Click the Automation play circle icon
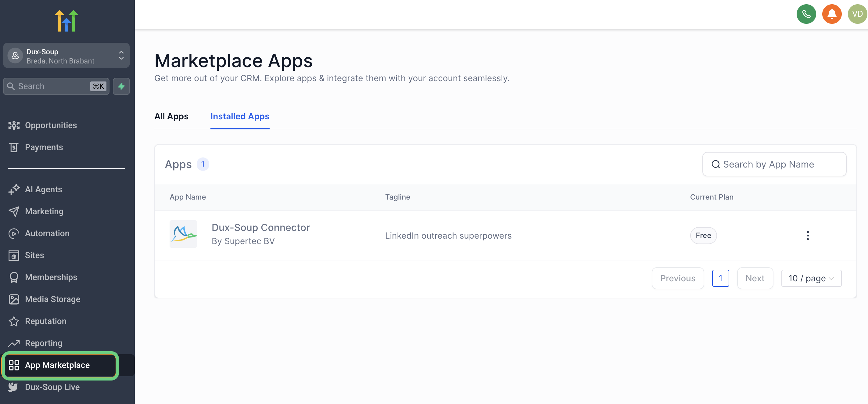 tap(14, 233)
